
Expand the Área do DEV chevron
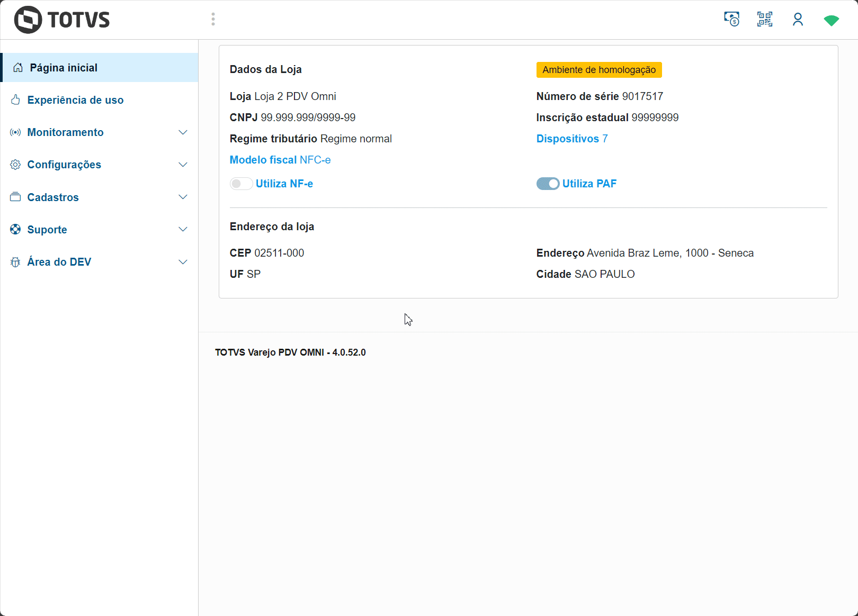tap(183, 262)
